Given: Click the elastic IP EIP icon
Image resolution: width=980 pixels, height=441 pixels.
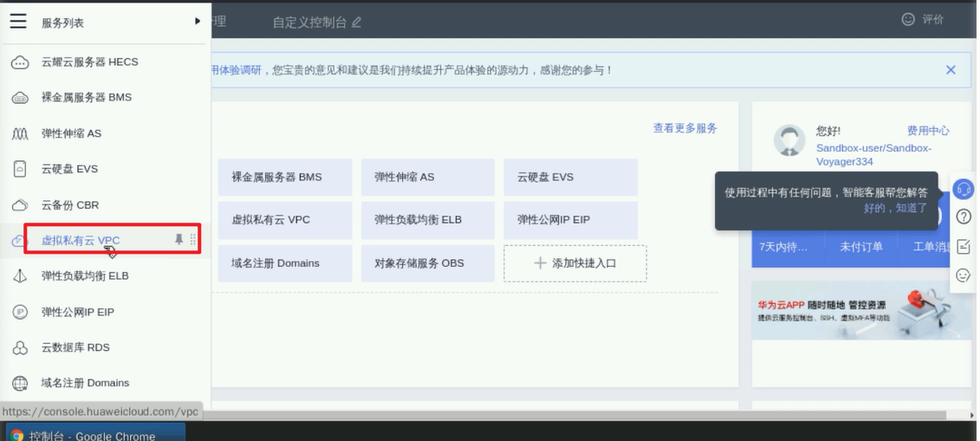Looking at the screenshot, I should click(20, 312).
